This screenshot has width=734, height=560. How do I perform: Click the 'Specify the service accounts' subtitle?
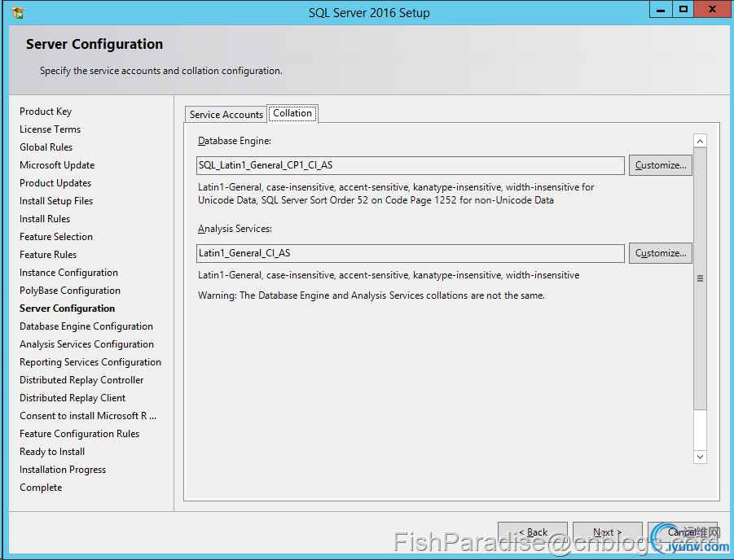pos(161,71)
